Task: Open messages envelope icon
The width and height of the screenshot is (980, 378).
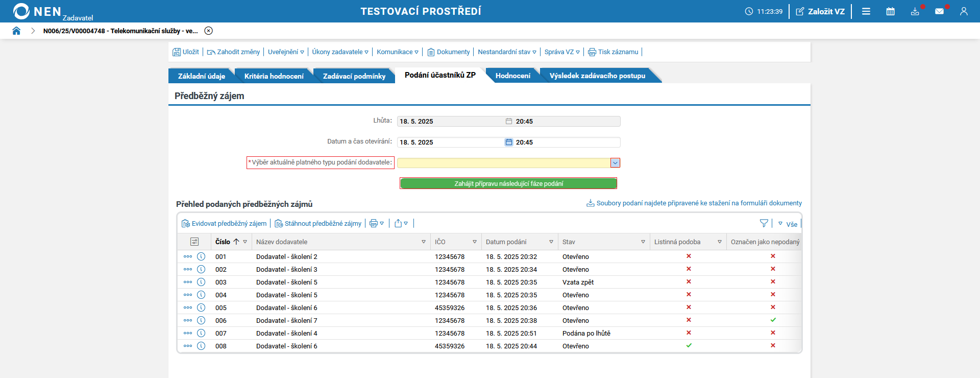Action: (939, 11)
